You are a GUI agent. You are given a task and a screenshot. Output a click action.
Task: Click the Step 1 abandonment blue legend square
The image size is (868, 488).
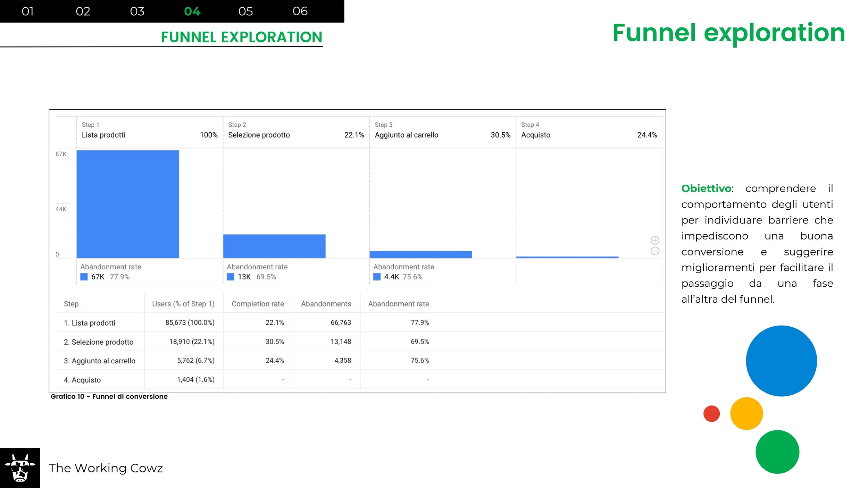[x=84, y=277]
